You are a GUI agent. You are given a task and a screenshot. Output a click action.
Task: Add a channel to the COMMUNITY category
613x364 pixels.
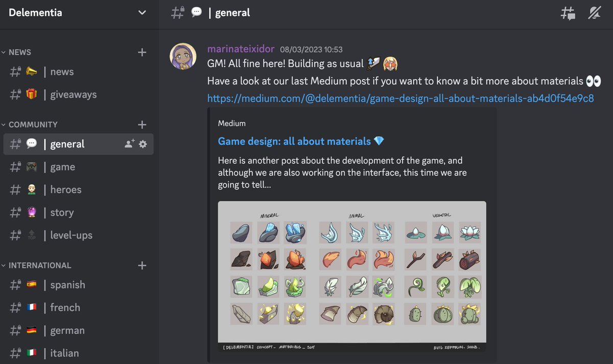click(143, 125)
